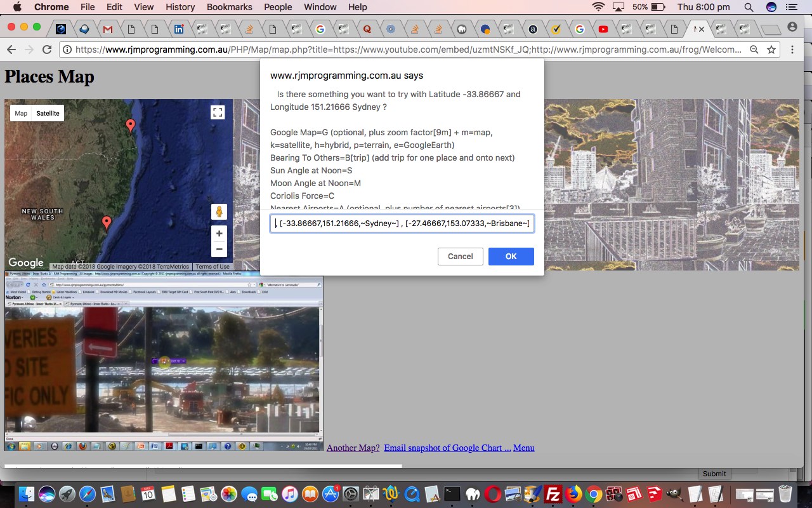
Task: Click the zoom magnifier in the address bar
Action: [754, 50]
